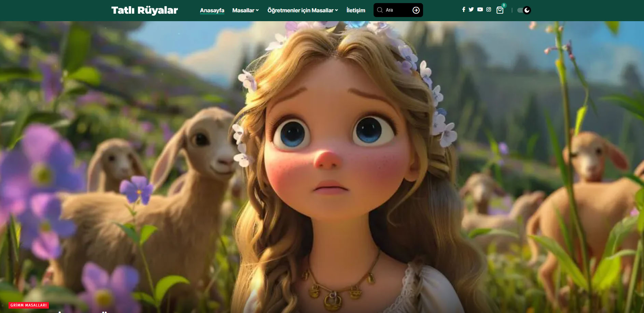Open the Facebook social page icon
This screenshot has height=313, width=644.
(463, 10)
